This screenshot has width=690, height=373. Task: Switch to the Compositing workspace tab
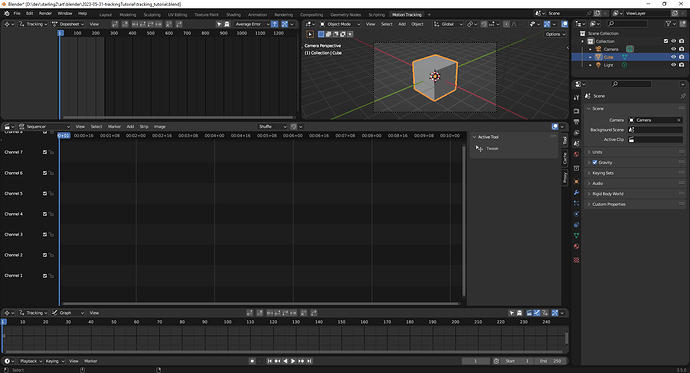pyautogui.click(x=312, y=15)
